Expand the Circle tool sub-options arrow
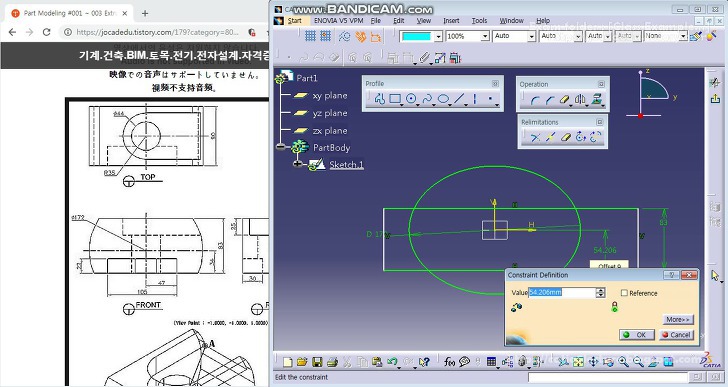Screen dimensions: 728x387 coord(417,104)
